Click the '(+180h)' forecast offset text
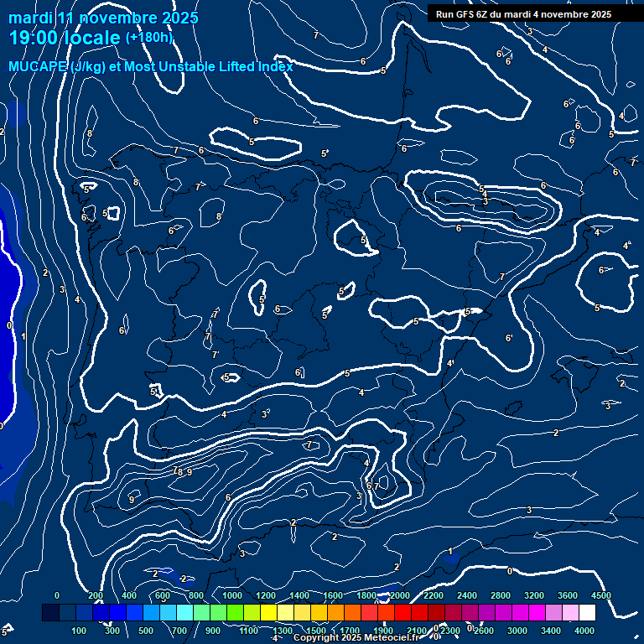644x644 pixels. 149,38
